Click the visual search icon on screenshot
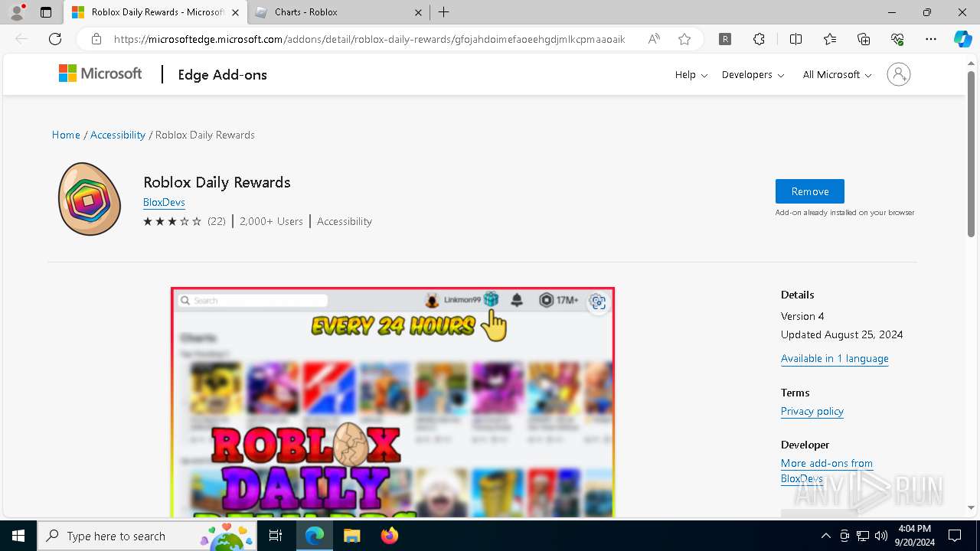This screenshot has height=551, width=980. [598, 302]
